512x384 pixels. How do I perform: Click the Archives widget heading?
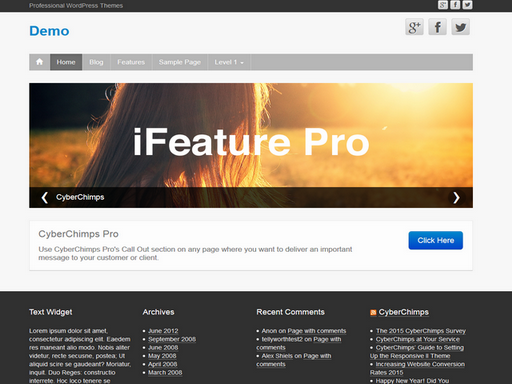(x=159, y=312)
